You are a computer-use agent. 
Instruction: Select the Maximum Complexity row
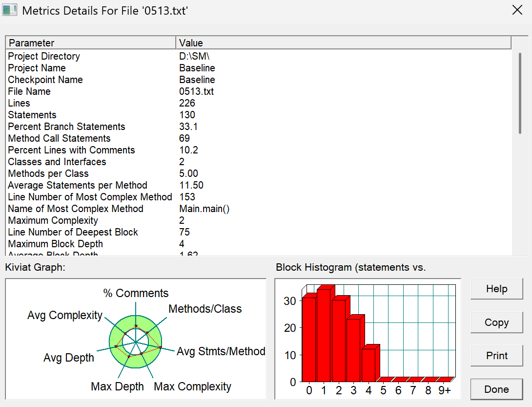click(259, 220)
